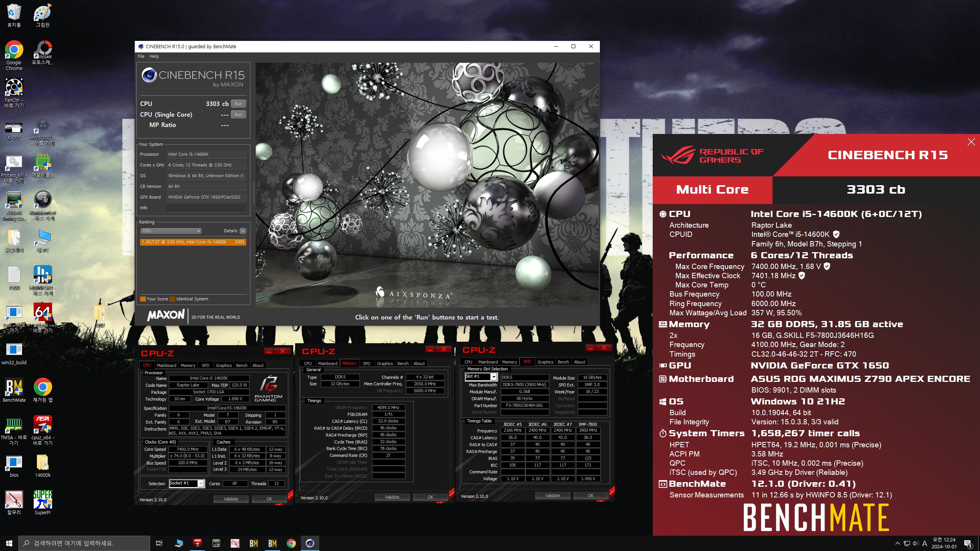The image size is (980, 551).
Task: Click the taskbar search box
Action: [x=84, y=543]
